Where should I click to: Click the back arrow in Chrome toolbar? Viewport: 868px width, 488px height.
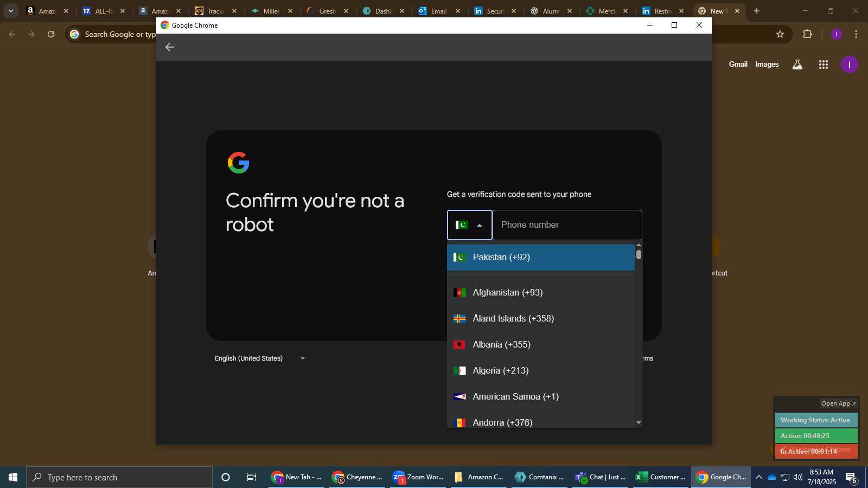(12, 34)
